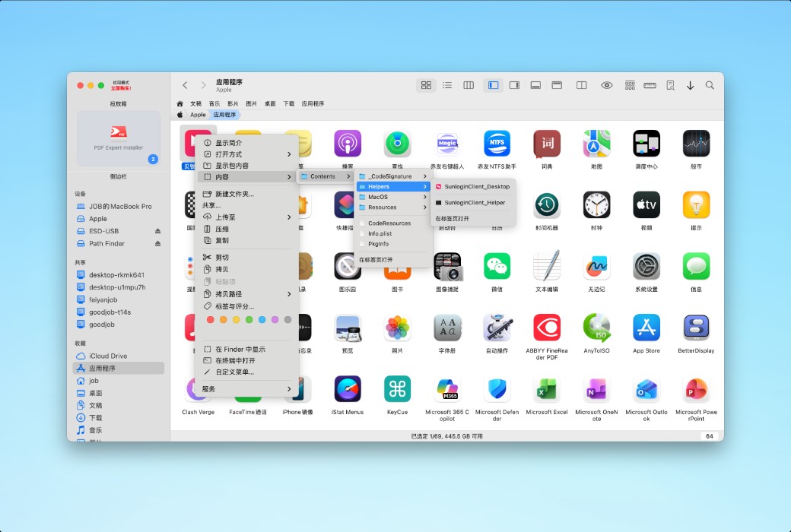791x532 pixels.
Task: Switch to list view
Action: (447, 85)
